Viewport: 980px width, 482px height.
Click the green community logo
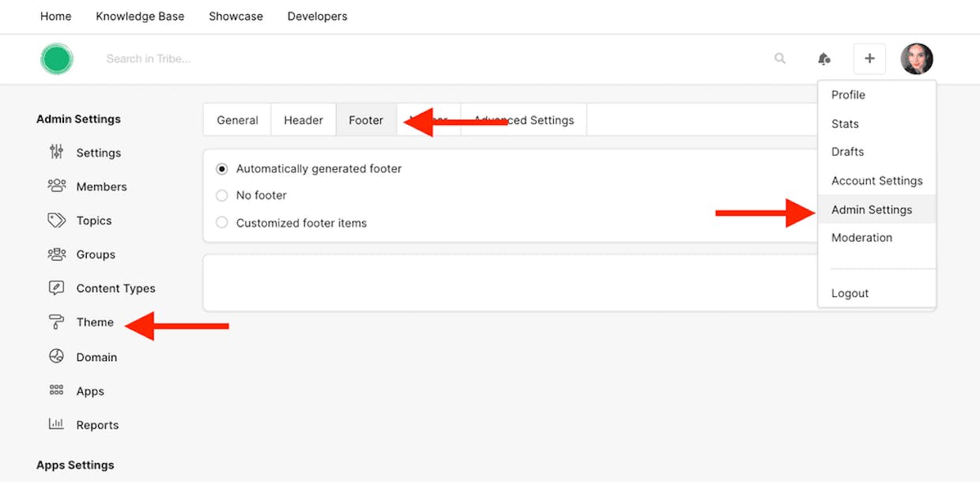[x=57, y=58]
